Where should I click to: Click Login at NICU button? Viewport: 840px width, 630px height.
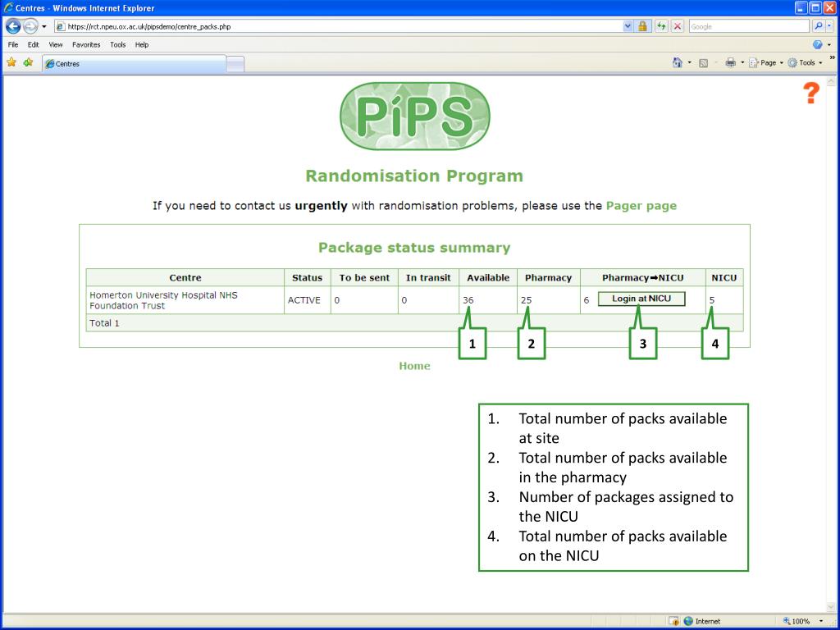pyautogui.click(x=641, y=299)
